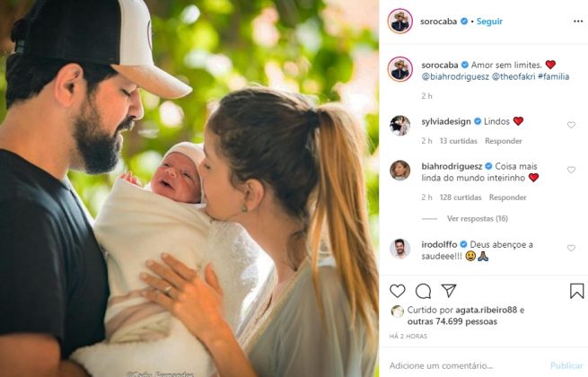The width and height of the screenshot is (588, 377).
Task: Save post with the bookmark icon
Action: click(x=576, y=291)
